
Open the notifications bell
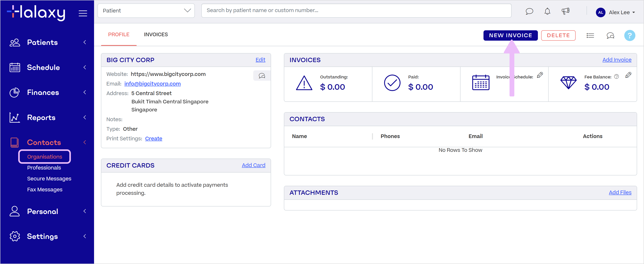coord(547,12)
